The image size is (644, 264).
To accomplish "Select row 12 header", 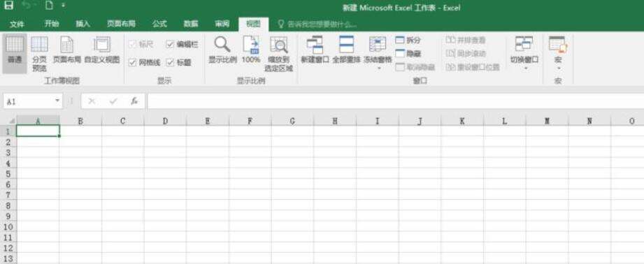I will click(8, 248).
